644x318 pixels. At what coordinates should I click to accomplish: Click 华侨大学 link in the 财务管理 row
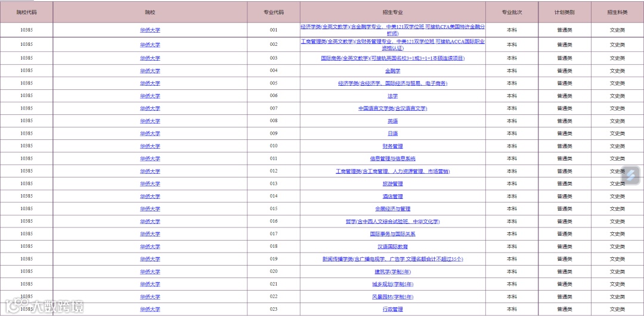coord(150,146)
